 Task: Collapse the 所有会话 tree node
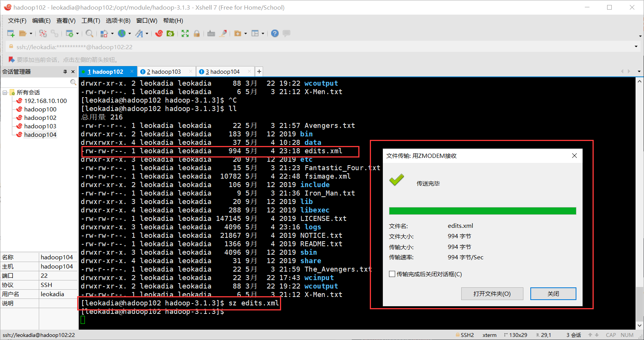pos(5,93)
